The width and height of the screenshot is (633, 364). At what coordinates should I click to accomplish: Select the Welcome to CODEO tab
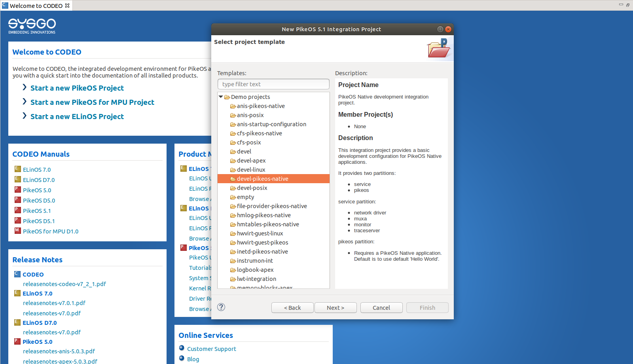(x=36, y=6)
